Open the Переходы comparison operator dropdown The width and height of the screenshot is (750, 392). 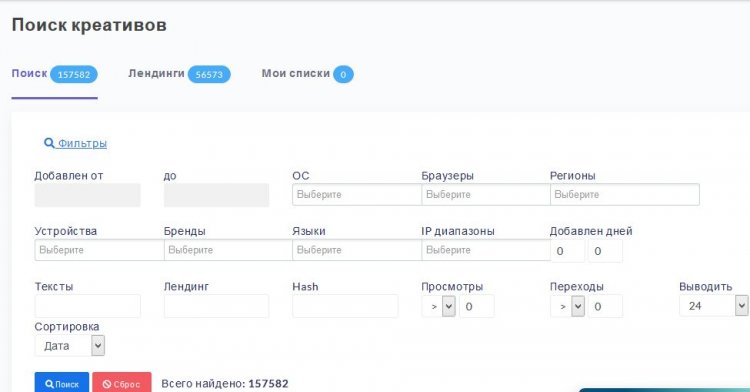tap(567, 306)
